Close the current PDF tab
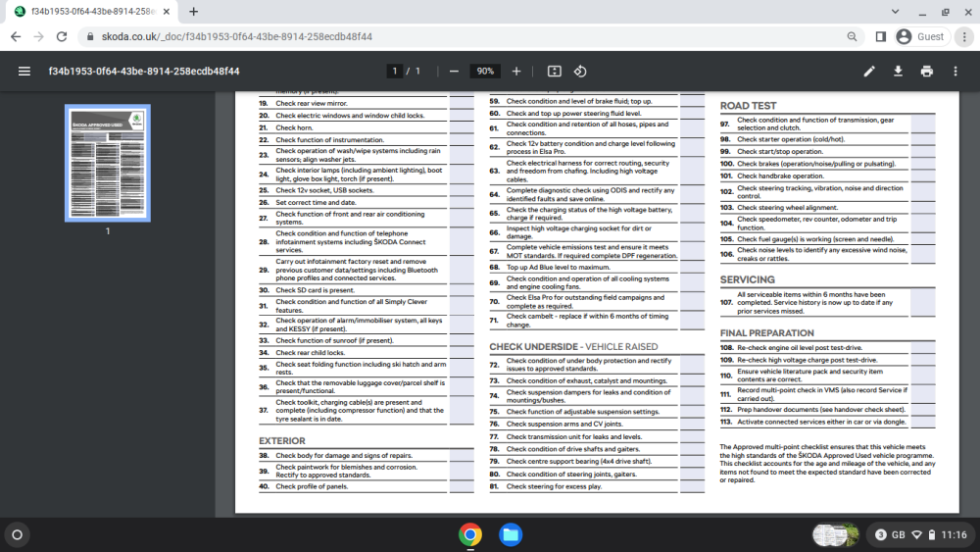The image size is (980, 552). [167, 11]
